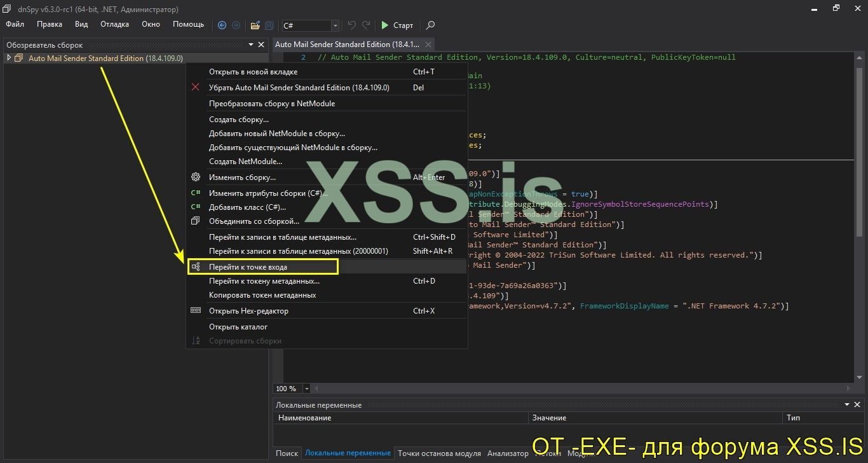Open the Локальные переменные panel options arrow
Screen dimensions: 868x463
click(x=846, y=404)
